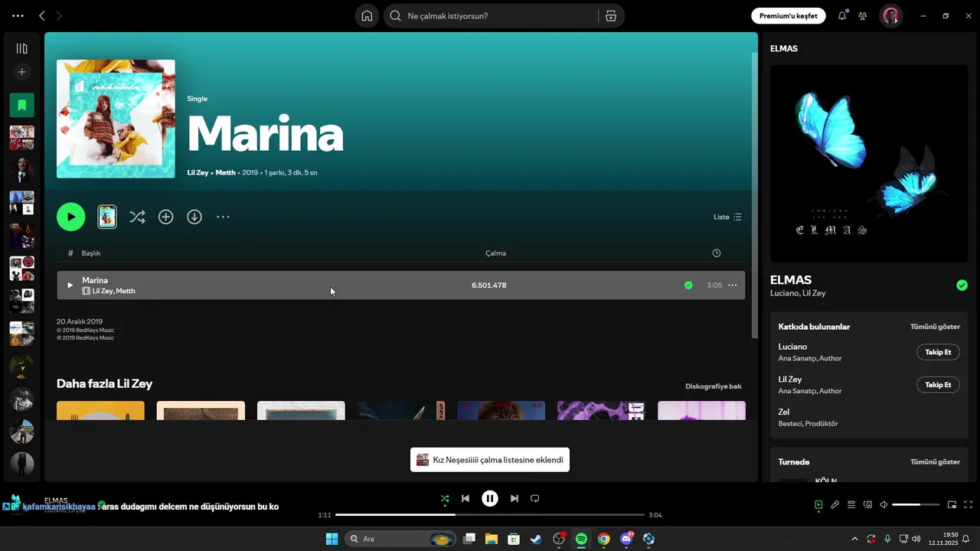
Task: Go back with the left arrow
Action: click(42, 16)
